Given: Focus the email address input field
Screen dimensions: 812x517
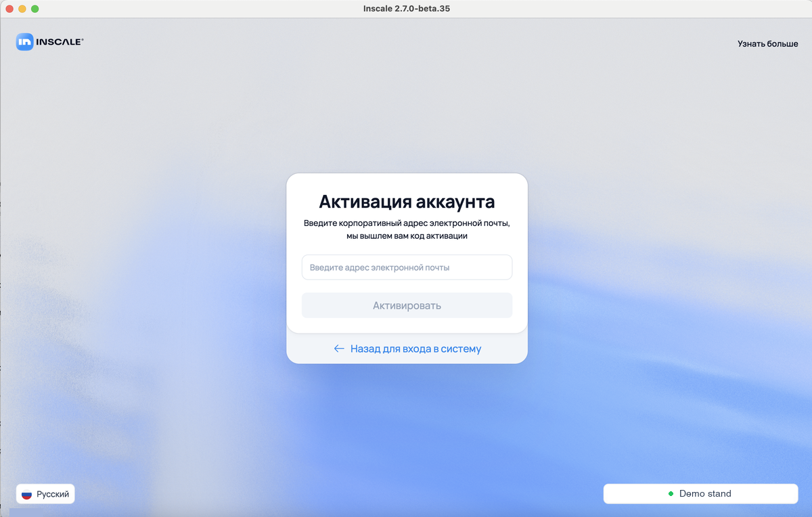Looking at the screenshot, I should pos(407,267).
